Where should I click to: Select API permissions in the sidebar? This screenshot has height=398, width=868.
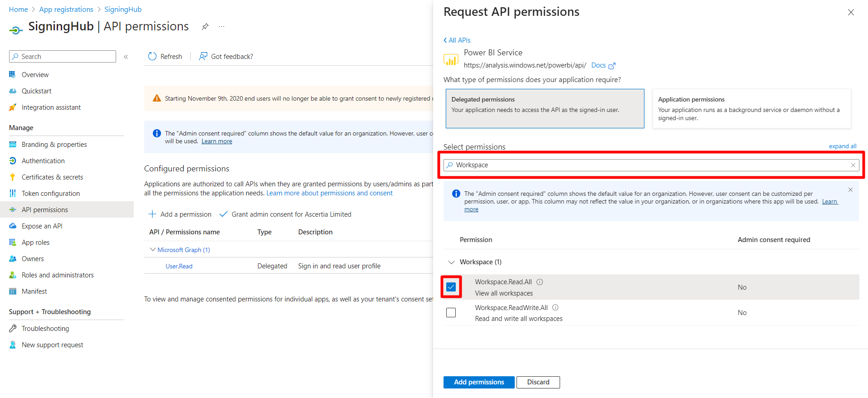[x=67, y=209]
